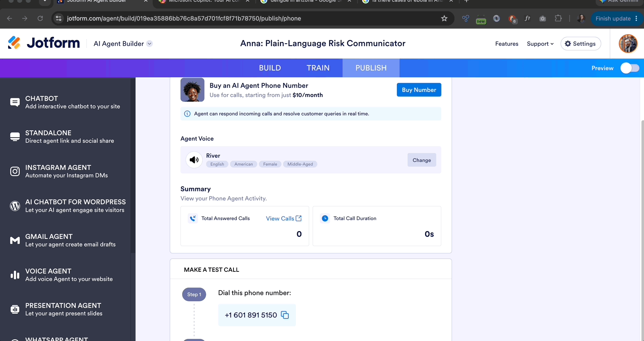The width and height of the screenshot is (644, 341).
Task: Toggle the Preview switch
Action: [x=630, y=68]
